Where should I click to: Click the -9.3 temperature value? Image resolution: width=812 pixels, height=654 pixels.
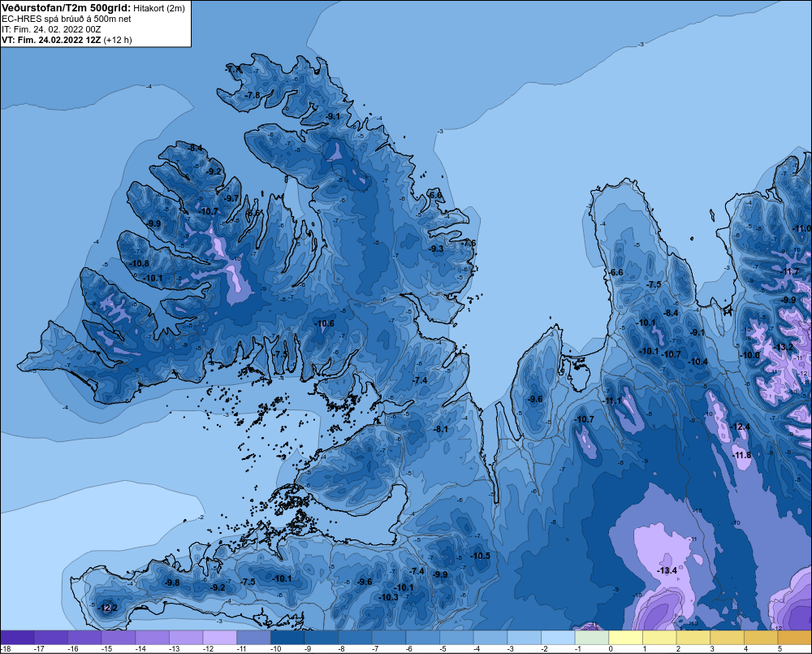tap(436, 249)
